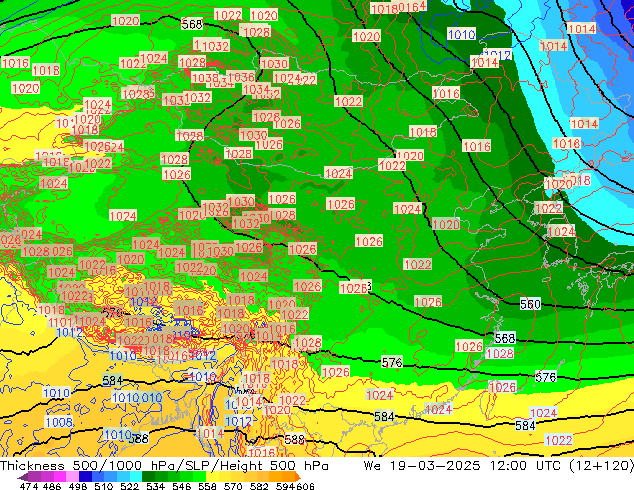The image size is (634, 490).
Task: Click the 1008 pressure label in blue
Action: pos(59,422)
